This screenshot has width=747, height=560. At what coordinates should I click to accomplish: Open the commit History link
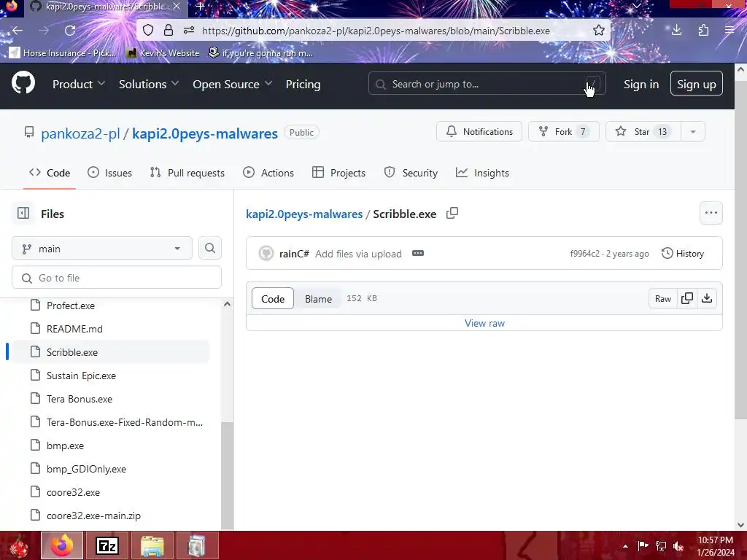[683, 253]
